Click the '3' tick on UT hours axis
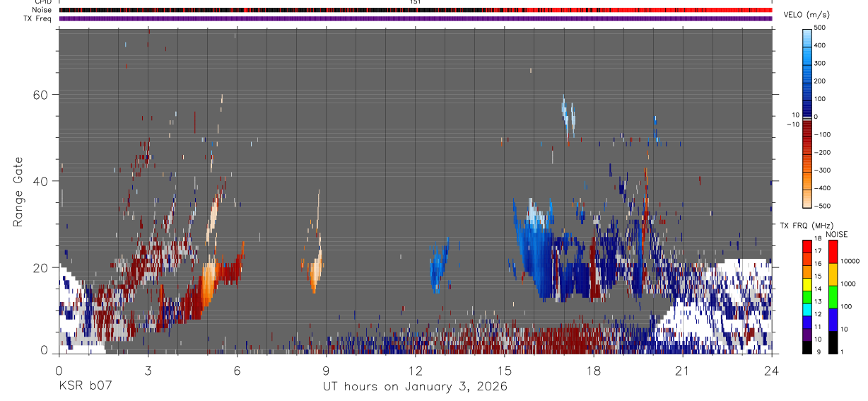This screenshot has width=868, height=401. pos(148,371)
